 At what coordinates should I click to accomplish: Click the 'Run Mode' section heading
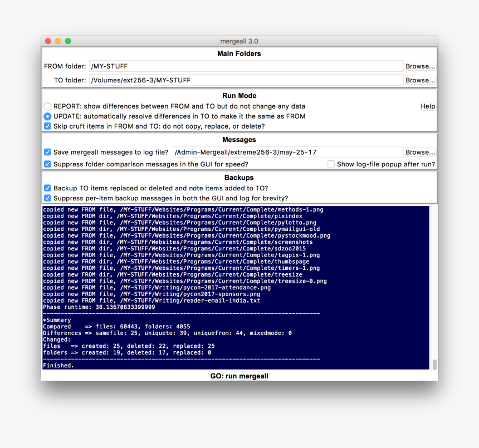pos(239,96)
